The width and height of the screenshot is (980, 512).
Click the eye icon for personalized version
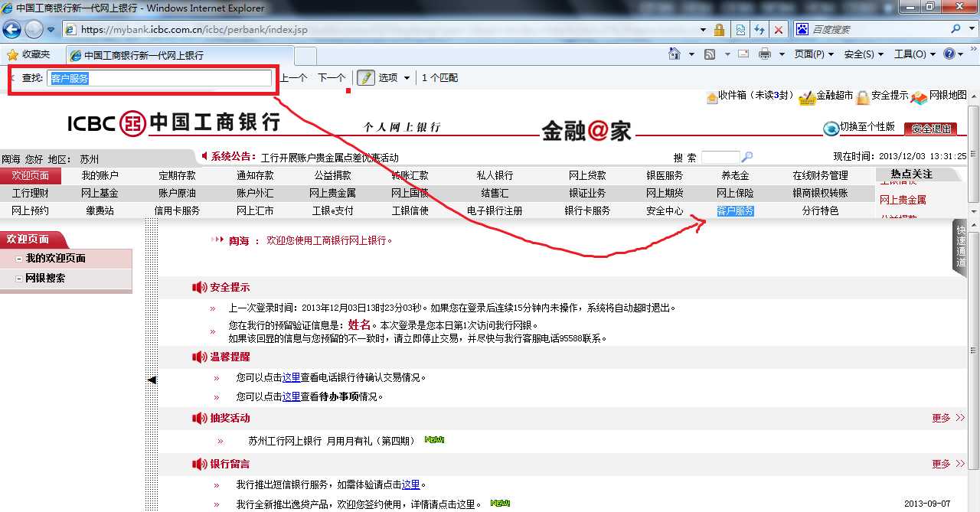831,129
